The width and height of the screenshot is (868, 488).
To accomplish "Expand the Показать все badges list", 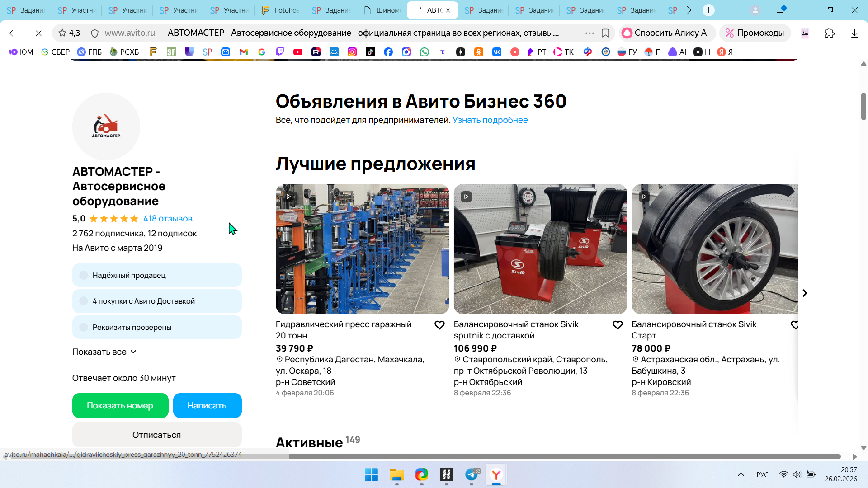I will click(x=104, y=352).
